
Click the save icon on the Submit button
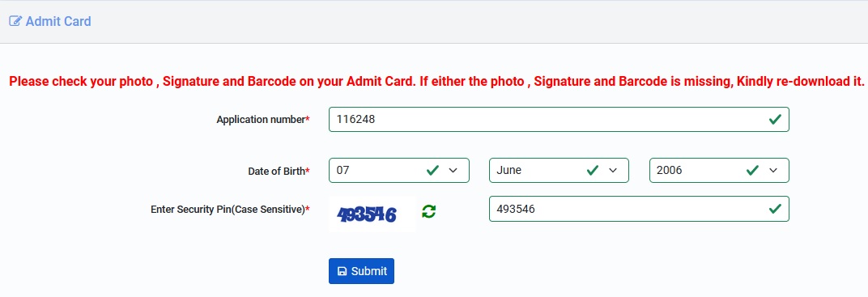[x=343, y=271]
